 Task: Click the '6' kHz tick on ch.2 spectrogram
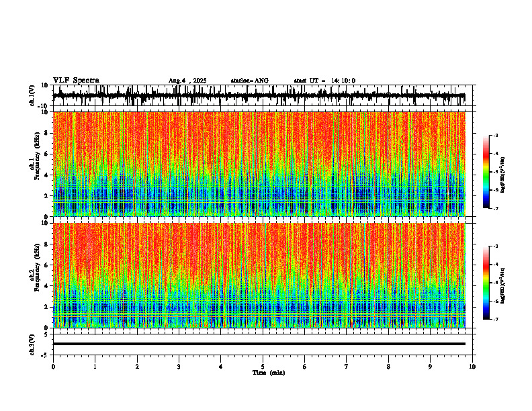(47, 265)
